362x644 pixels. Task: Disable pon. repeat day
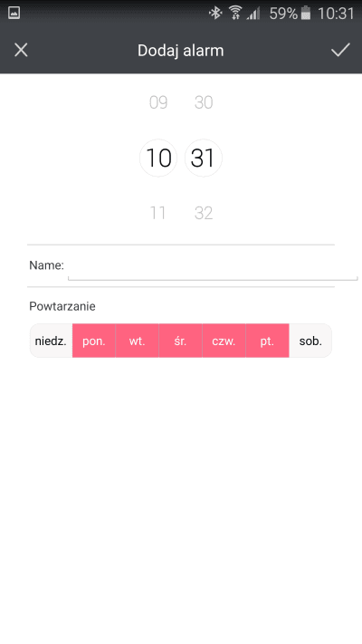(94, 341)
